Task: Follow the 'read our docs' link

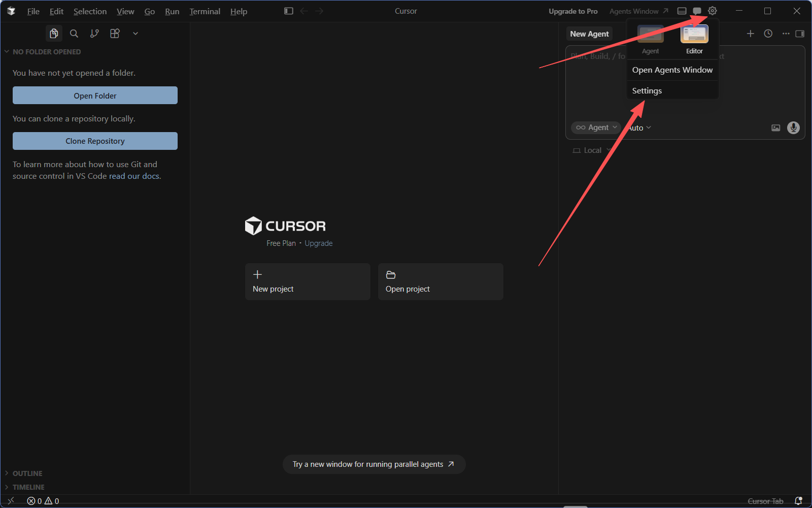Action: point(134,176)
